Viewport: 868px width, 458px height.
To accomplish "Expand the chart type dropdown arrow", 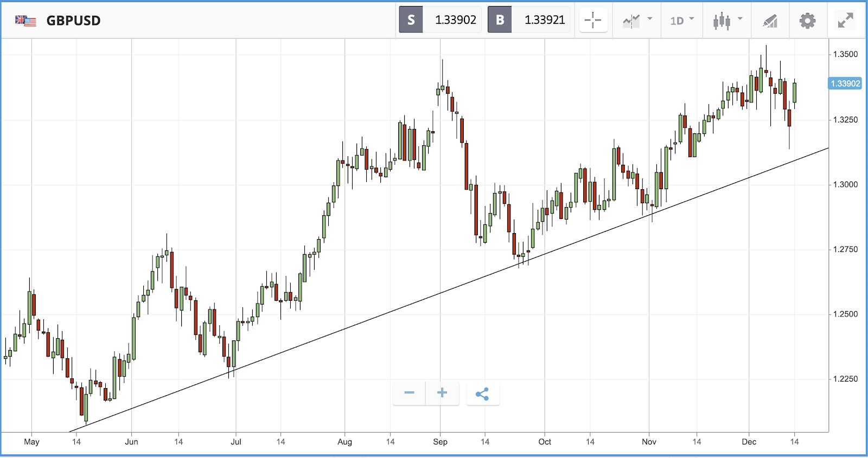I will click(740, 19).
